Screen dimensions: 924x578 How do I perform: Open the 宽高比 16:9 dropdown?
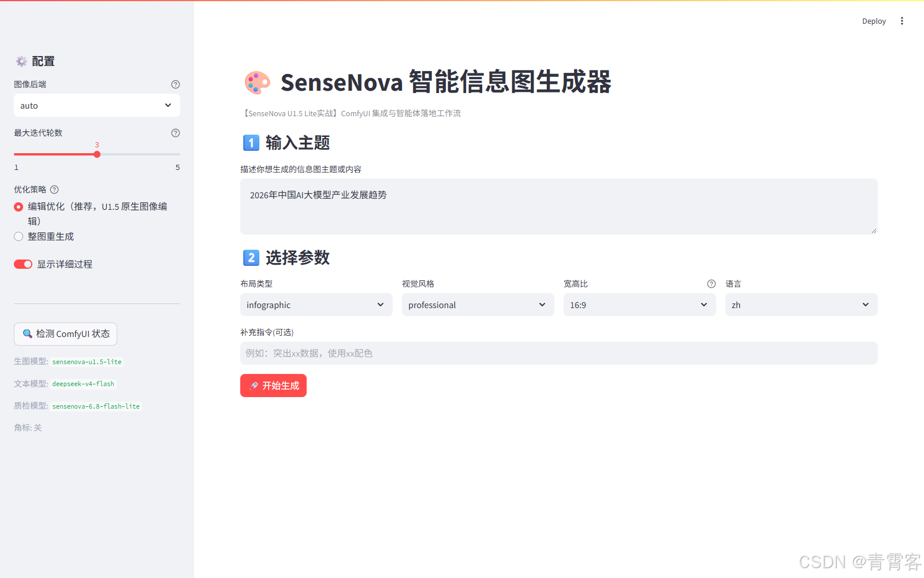640,305
